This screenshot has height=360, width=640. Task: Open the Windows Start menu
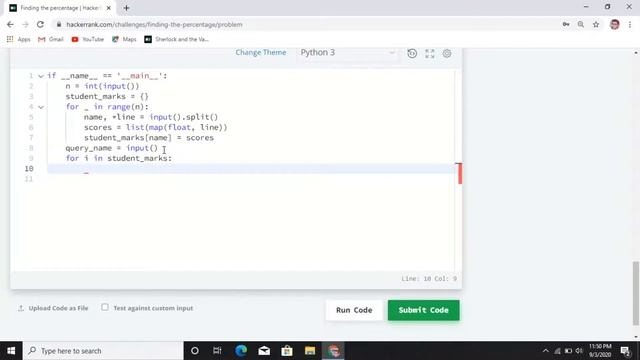pos(11,351)
